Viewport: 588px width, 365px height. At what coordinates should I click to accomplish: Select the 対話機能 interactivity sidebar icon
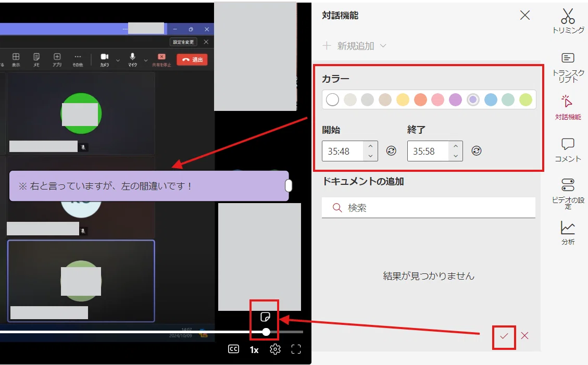[x=568, y=107]
